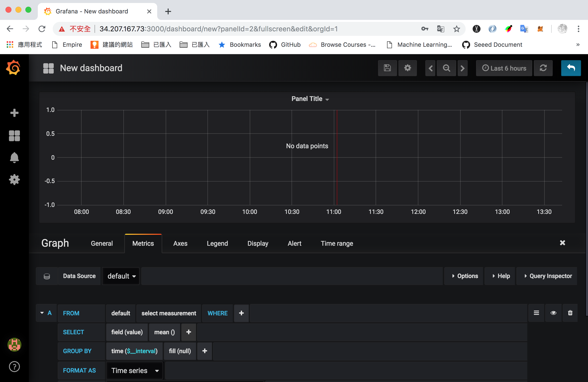The image size is (588, 382).
Task: Switch to the General tab
Action: point(102,243)
